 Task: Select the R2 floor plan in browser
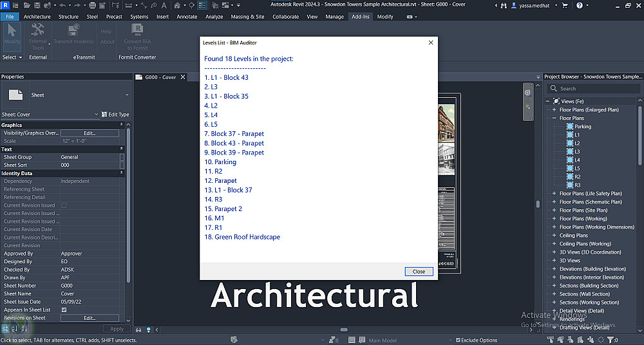577,176
